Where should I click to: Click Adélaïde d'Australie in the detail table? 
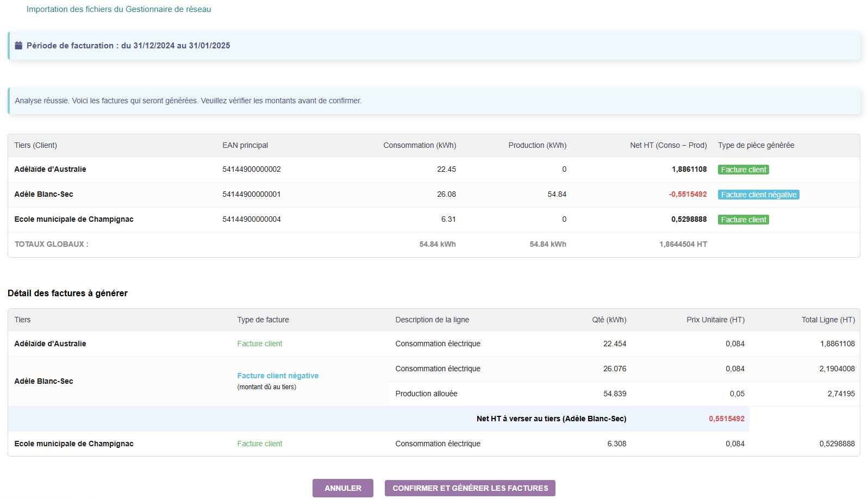tap(51, 344)
